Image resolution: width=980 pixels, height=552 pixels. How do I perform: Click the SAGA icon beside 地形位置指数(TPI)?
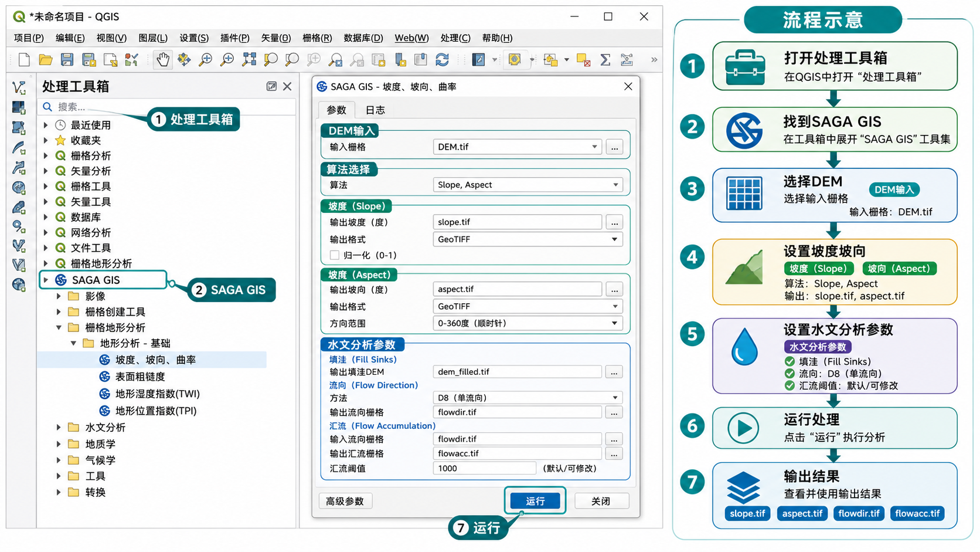pyautogui.click(x=105, y=411)
